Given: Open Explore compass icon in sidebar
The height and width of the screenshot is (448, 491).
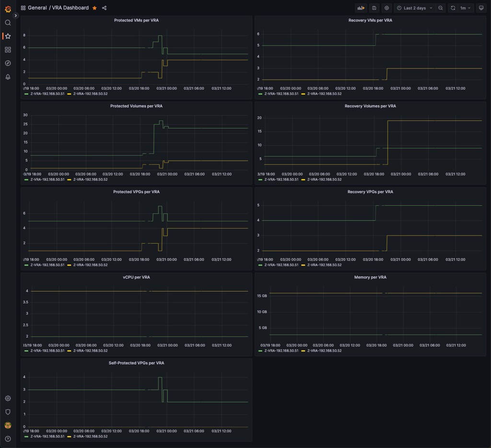Looking at the screenshot, I should click(x=8, y=63).
